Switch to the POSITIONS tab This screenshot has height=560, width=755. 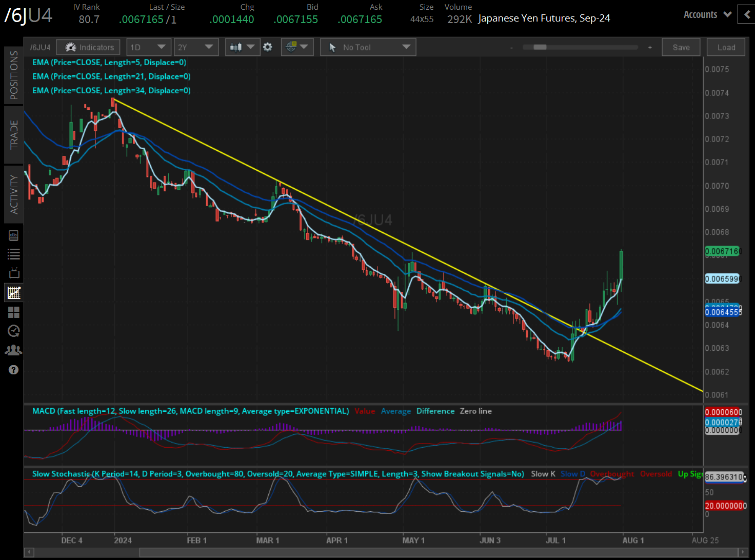click(14, 75)
